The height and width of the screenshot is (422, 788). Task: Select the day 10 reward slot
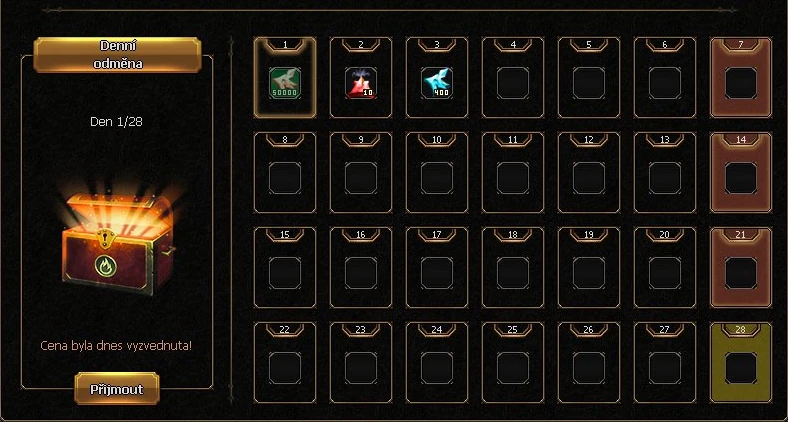[x=437, y=173]
